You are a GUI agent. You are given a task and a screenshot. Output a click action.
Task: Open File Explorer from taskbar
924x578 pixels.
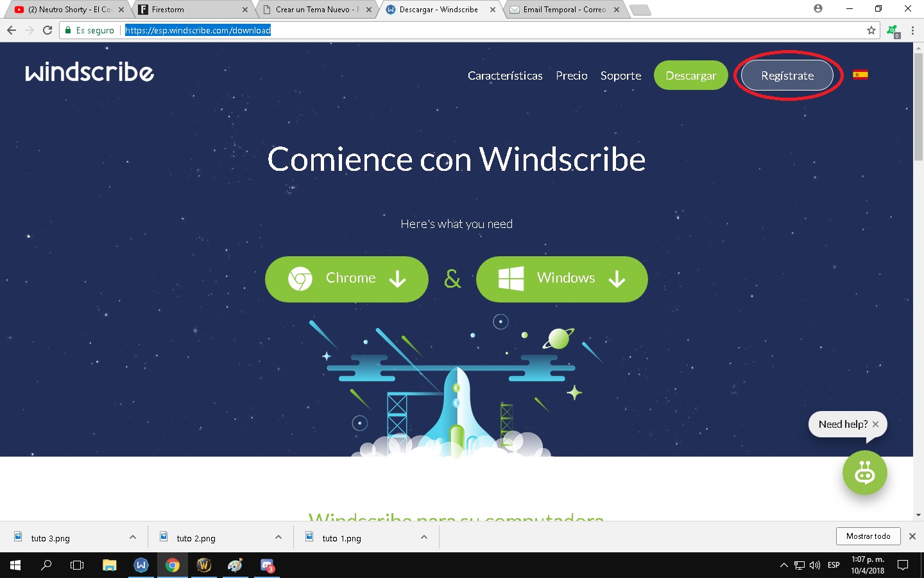[110, 565]
